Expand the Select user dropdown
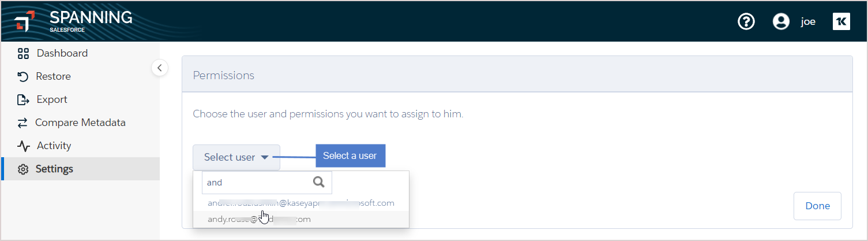This screenshot has height=241, width=868. coord(236,157)
